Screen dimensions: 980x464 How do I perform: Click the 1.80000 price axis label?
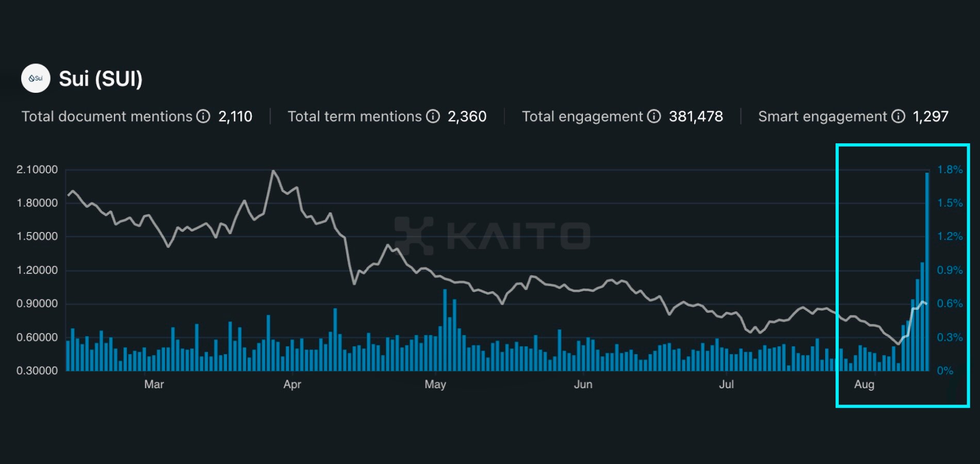coord(37,203)
